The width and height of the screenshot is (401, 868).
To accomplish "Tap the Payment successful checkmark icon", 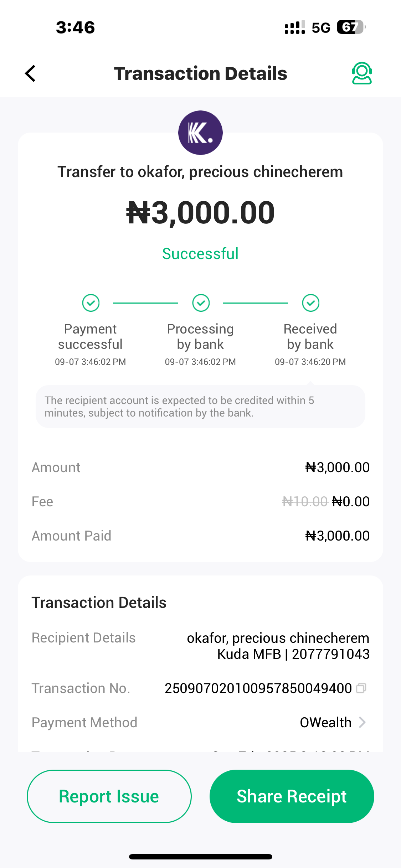I will point(91,303).
